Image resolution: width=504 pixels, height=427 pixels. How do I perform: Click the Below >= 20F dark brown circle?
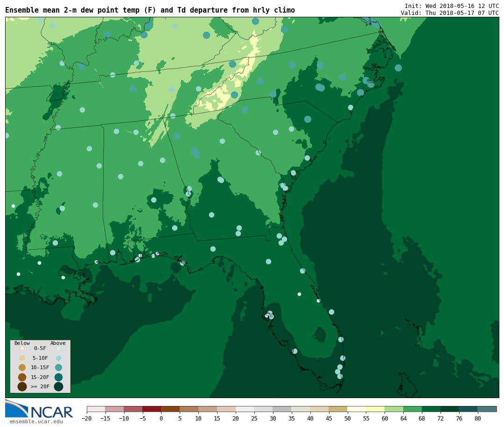click(22, 386)
